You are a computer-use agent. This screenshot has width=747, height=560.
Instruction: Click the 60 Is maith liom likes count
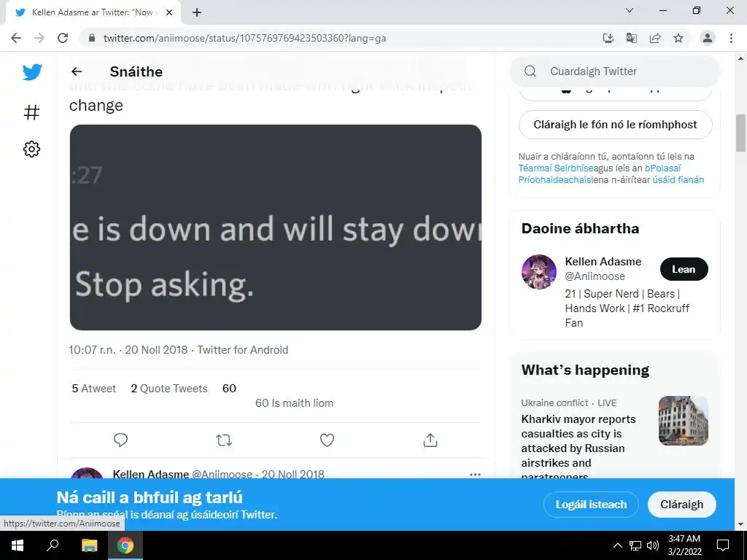tap(294, 402)
